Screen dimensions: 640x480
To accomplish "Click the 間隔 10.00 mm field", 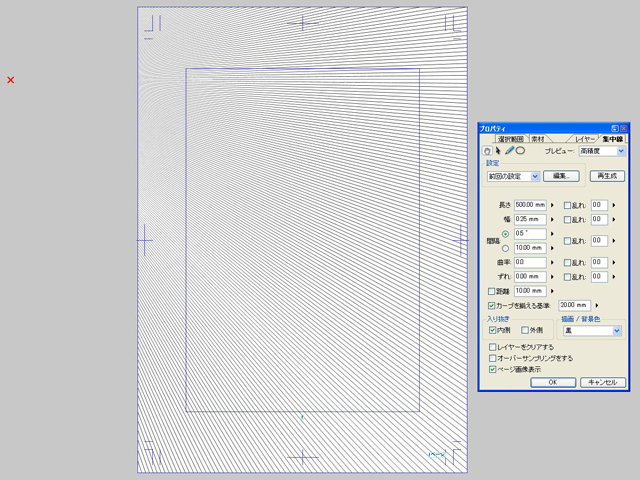I will tap(530, 248).
